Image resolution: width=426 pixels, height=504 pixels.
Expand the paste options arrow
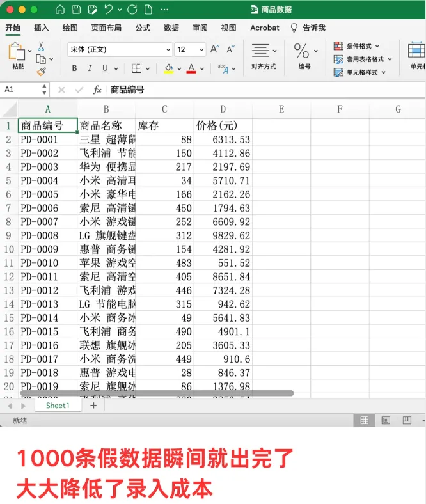pyautogui.click(x=30, y=51)
